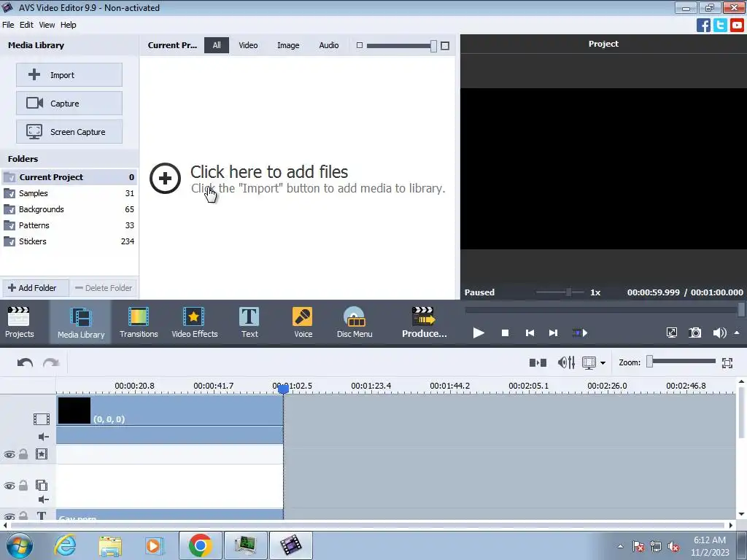Open the timeline view dropdown
This screenshot has width=747, height=560.
(x=603, y=363)
